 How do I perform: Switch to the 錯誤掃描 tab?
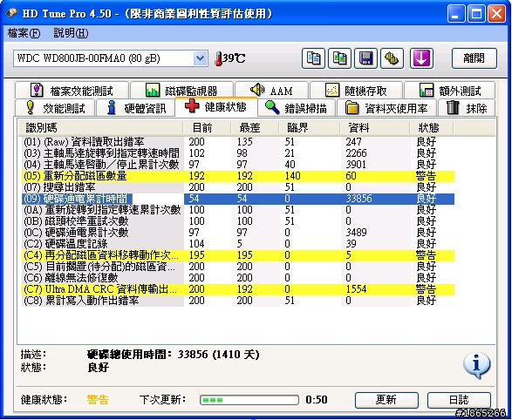pyautogui.click(x=297, y=107)
